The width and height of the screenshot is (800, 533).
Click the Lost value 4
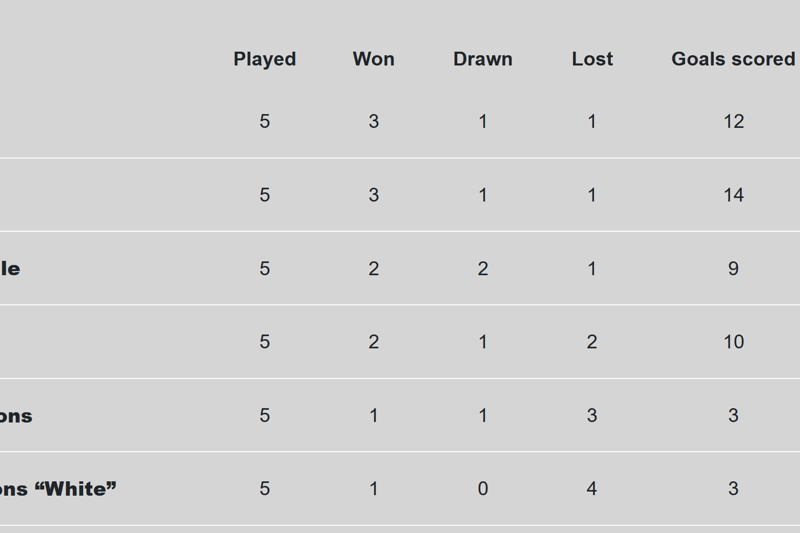click(592, 489)
